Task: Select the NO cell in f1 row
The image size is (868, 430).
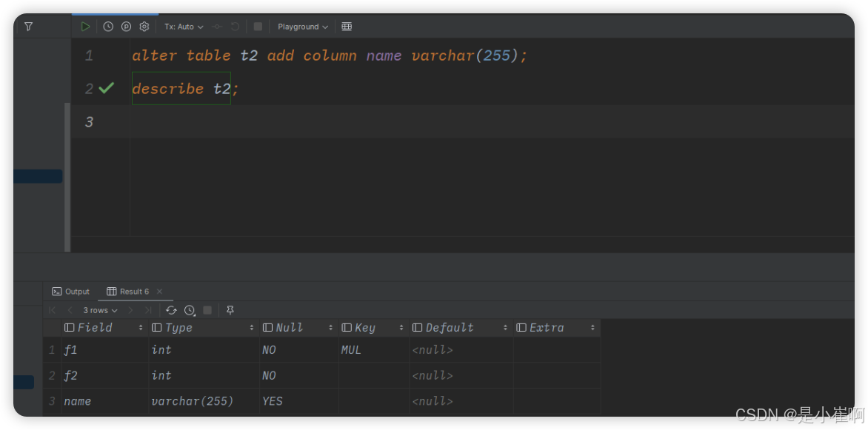Action: 299,350
